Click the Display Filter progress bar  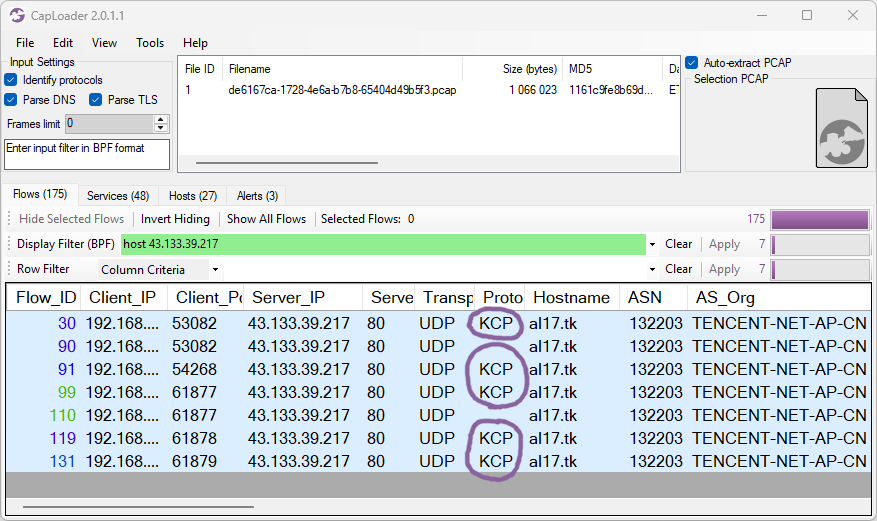coord(820,244)
